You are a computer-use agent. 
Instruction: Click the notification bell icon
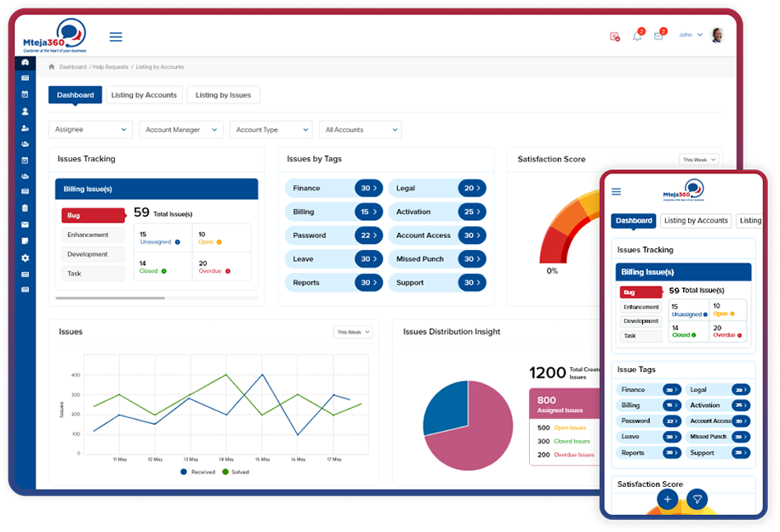click(637, 36)
